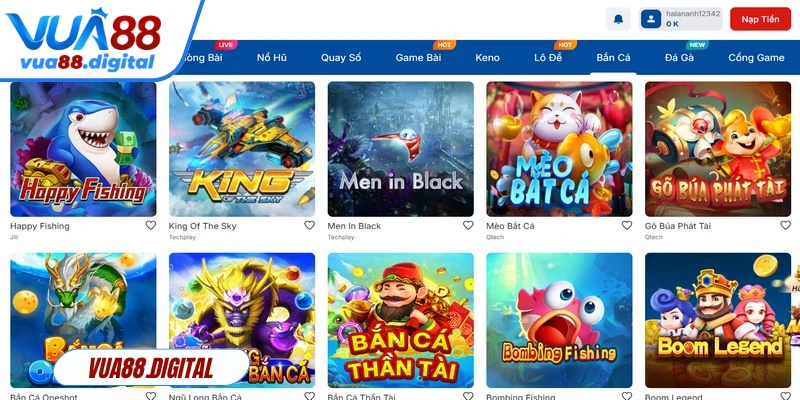Click the Men In Black game title
Image resolution: width=800 pixels, height=400 pixels.
coord(354,226)
